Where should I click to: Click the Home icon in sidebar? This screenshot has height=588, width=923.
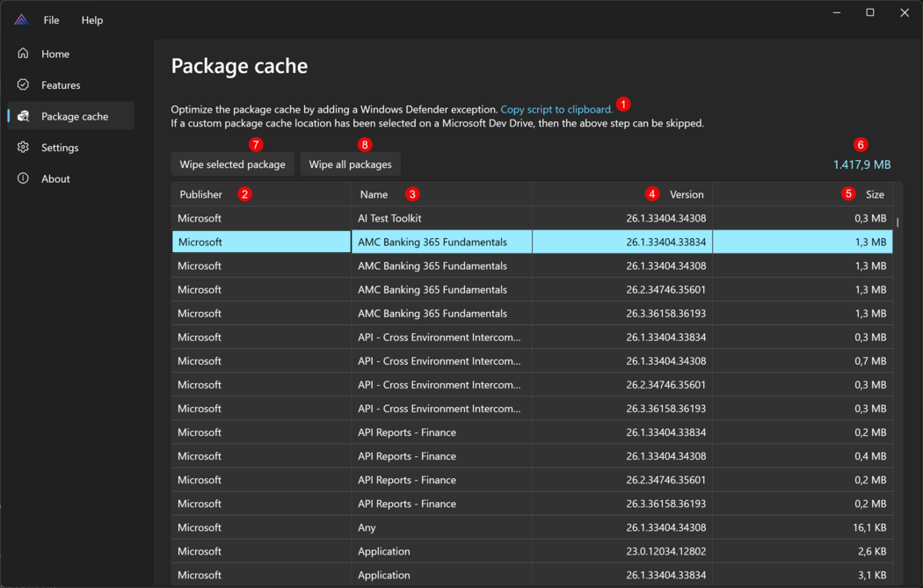coord(24,54)
